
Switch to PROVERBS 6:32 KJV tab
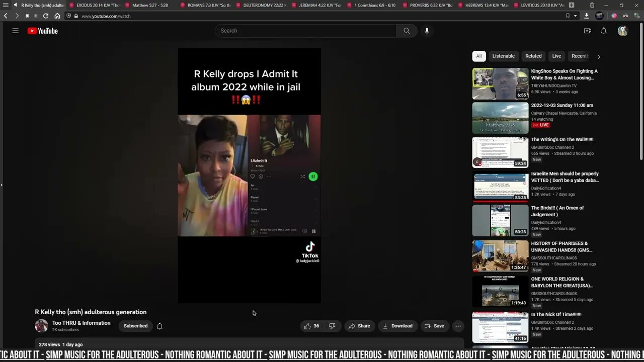[428, 5]
